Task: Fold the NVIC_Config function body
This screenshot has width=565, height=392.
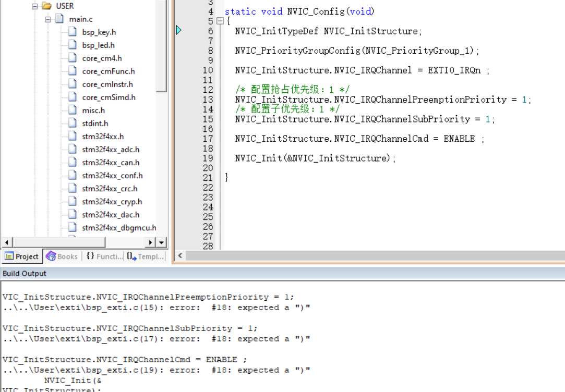Action: pyautogui.click(x=220, y=21)
